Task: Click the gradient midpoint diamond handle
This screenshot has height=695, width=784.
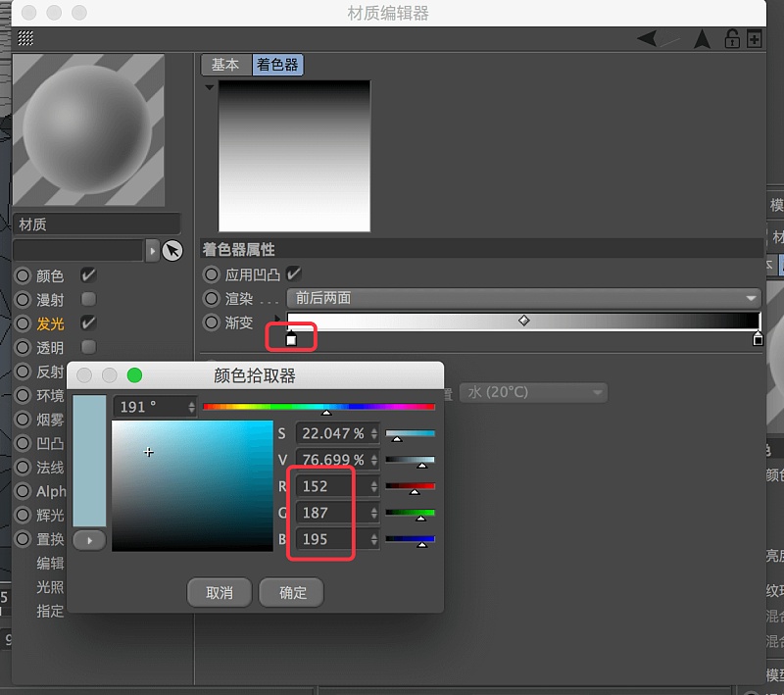Action: coord(523,321)
